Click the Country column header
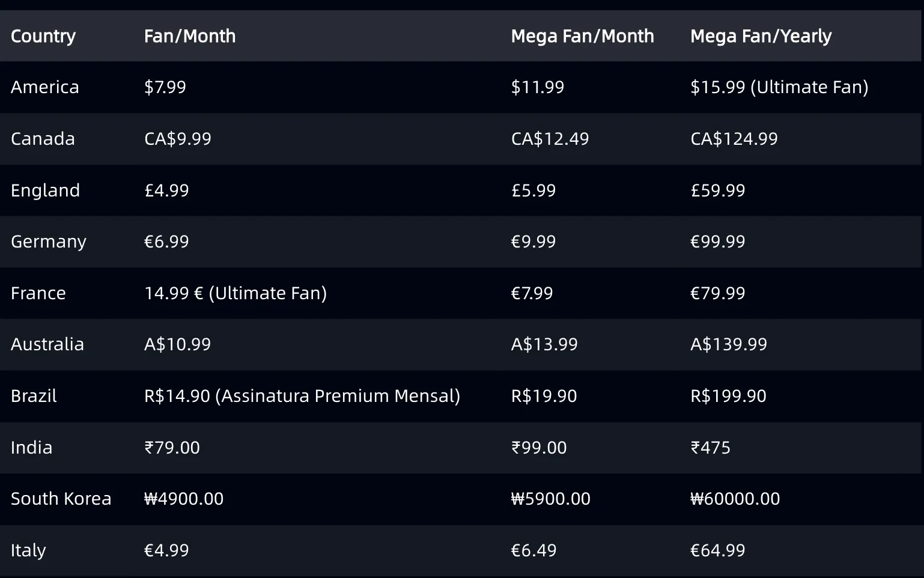The image size is (924, 578). point(43,36)
